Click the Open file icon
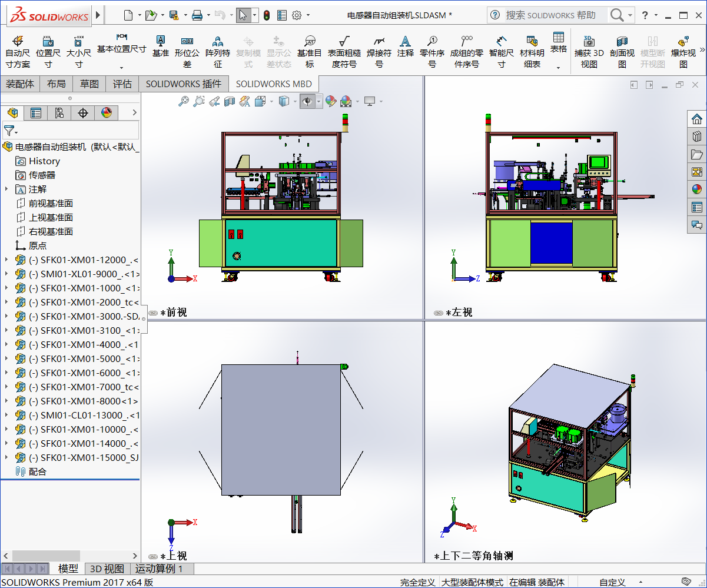Image resolution: width=707 pixels, height=588 pixels. [151, 15]
